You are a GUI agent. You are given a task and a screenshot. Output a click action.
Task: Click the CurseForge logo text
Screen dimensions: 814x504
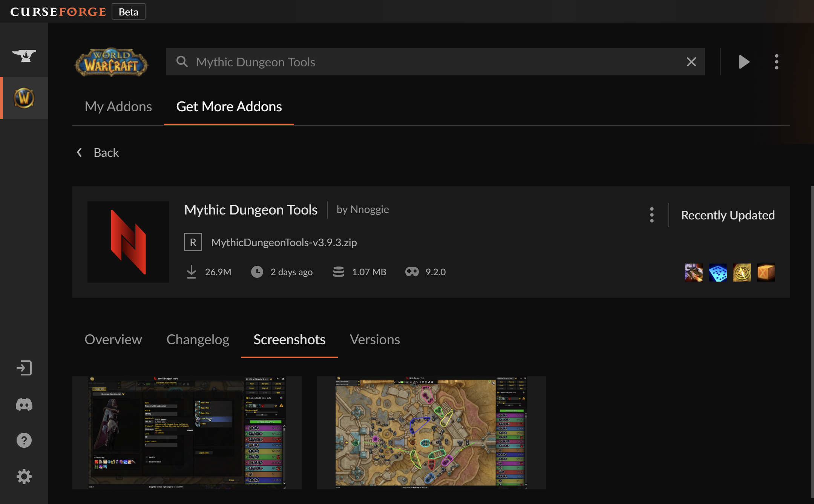(x=58, y=12)
